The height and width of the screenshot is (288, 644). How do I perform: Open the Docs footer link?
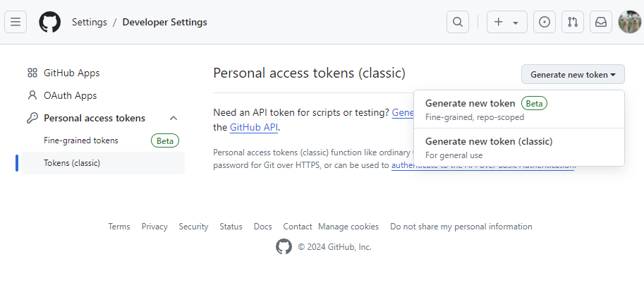[262, 227]
